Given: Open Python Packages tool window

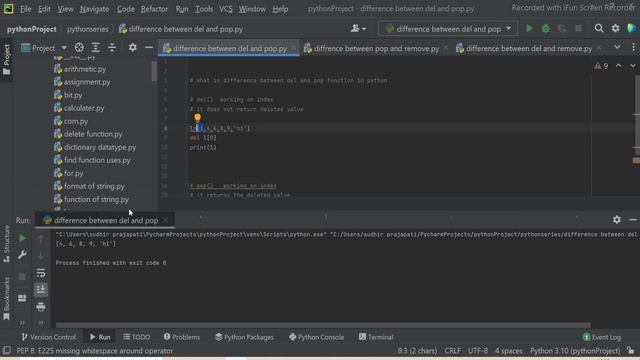Looking at the screenshot, I should point(244,337).
